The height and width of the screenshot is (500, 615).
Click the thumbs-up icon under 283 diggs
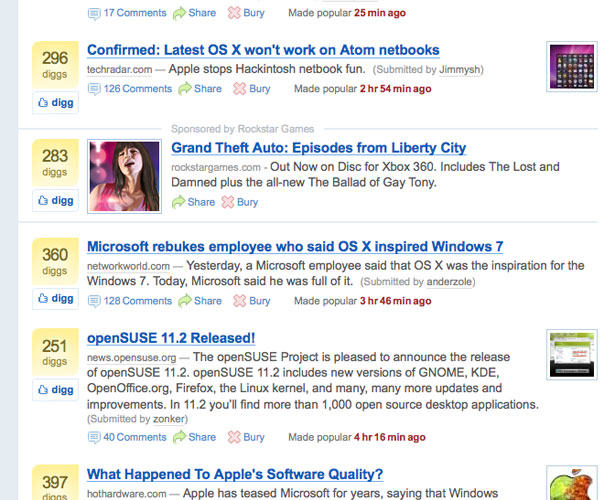click(x=43, y=201)
